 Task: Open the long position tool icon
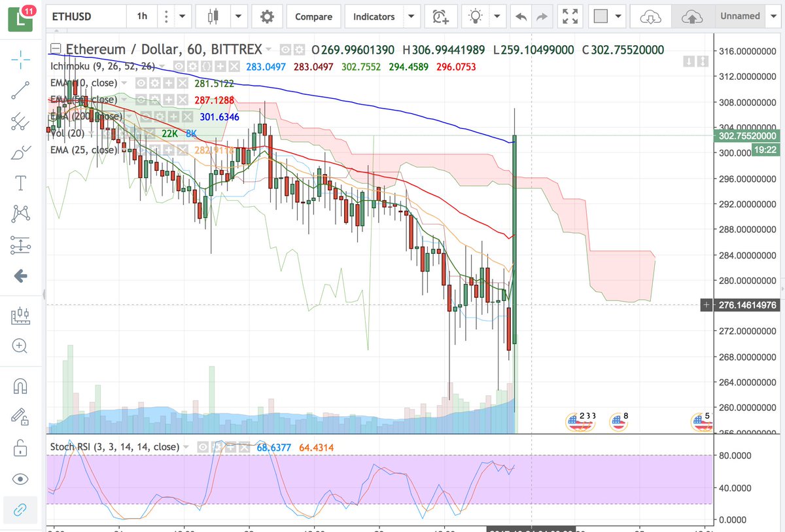tap(20, 315)
